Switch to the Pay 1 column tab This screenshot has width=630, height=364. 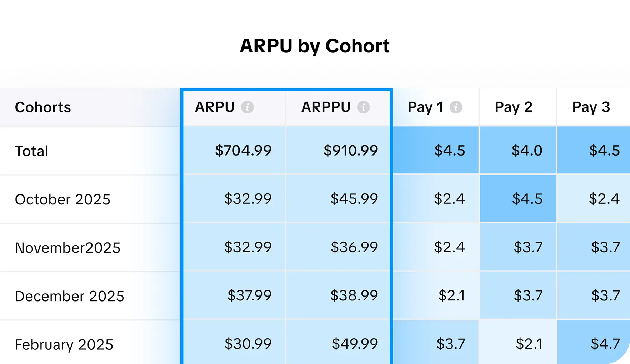click(426, 107)
